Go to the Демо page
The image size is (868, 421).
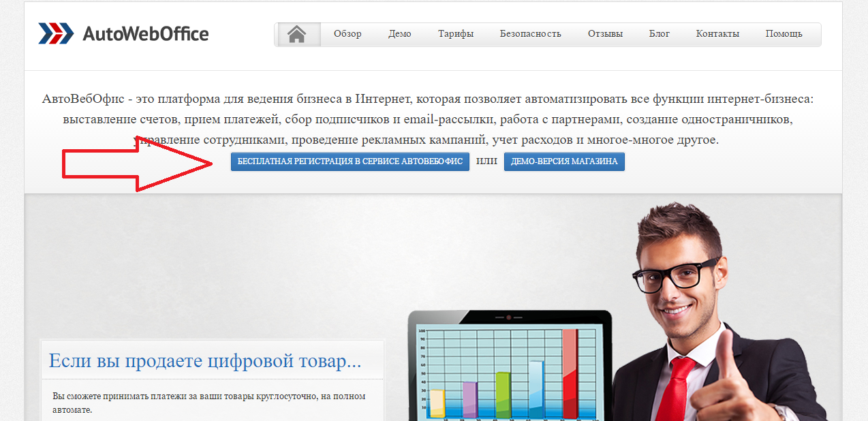point(400,34)
